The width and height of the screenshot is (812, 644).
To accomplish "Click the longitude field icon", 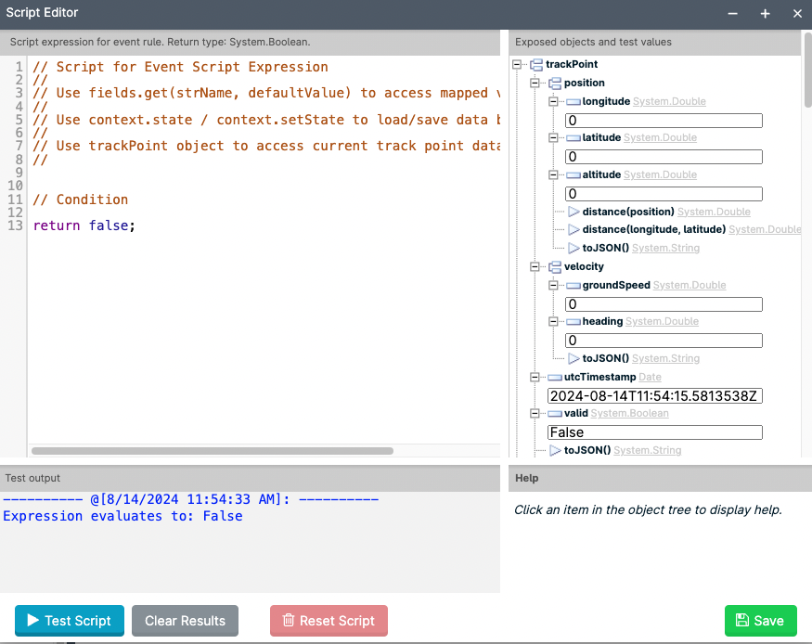I will point(573,102).
